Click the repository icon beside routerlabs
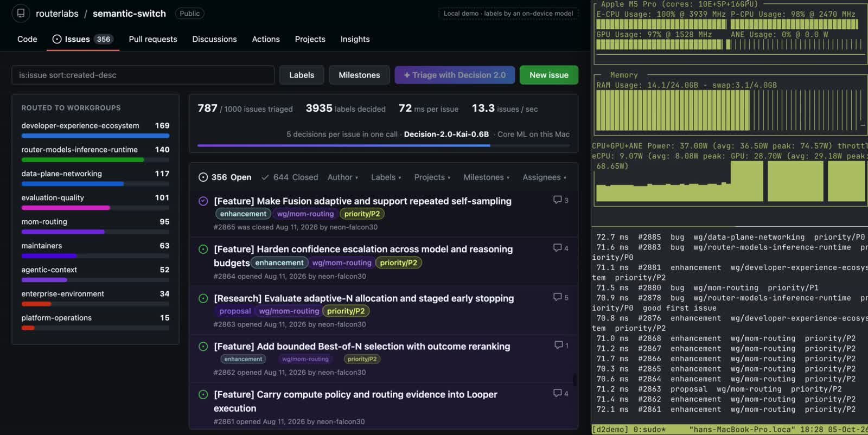 point(21,13)
